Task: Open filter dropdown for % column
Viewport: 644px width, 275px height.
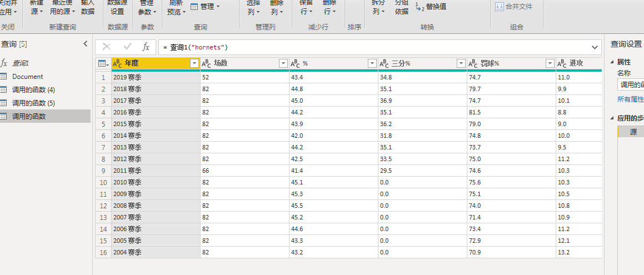Action: [372, 64]
